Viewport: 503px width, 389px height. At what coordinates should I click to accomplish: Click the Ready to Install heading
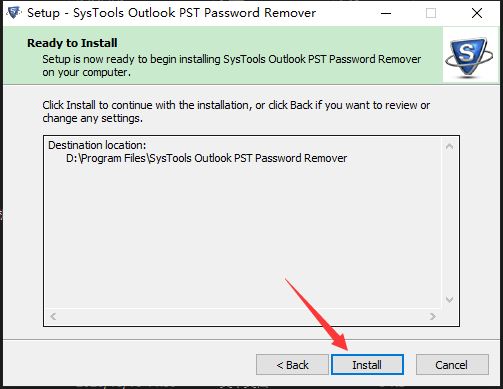tap(72, 43)
